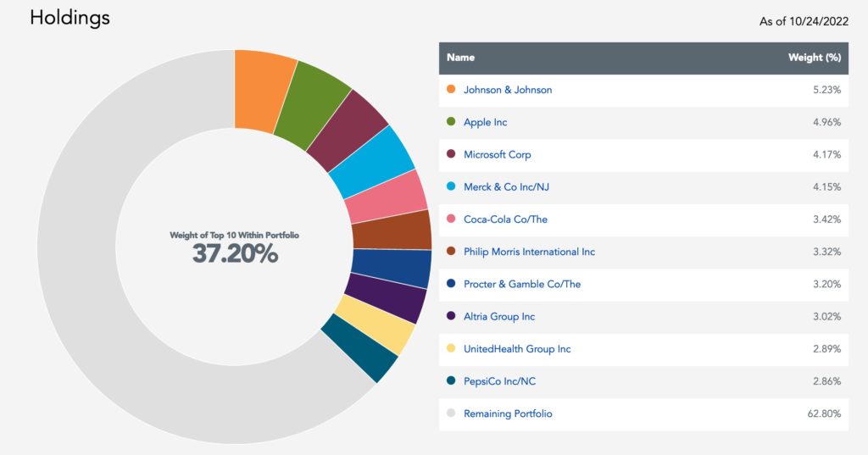Select the Microsoft Corp link
The height and width of the screenshot is (455, 868).
pos(498,155)
